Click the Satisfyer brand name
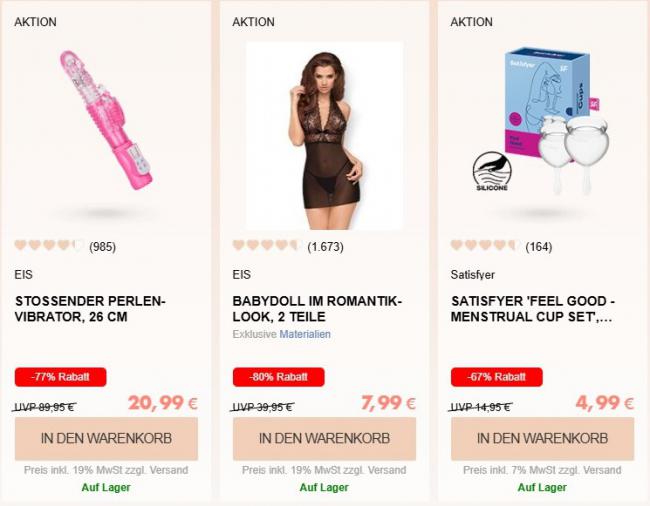 click(x=473, y=275)
